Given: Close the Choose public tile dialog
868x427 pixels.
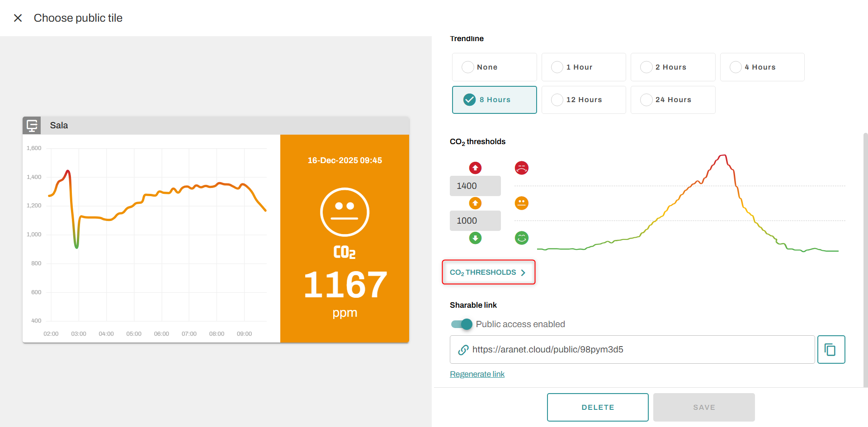Looking at the screenshot, I should 18,18.
